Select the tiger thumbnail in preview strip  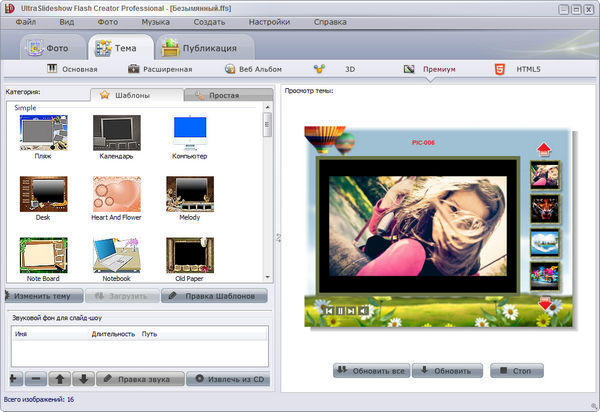pyautogui.click(x=545, y=209)
